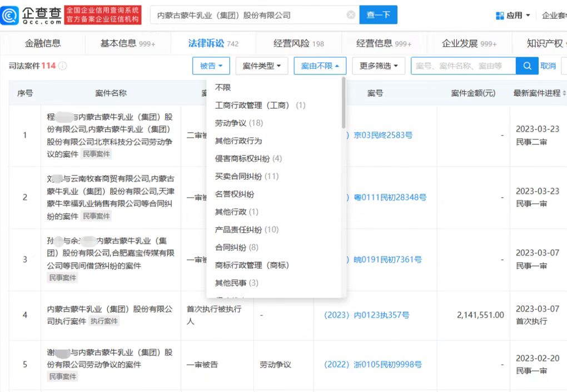Screen dimensions: 567x392
Task: Click the 查一下 search button
Action: tap(378, 15)
